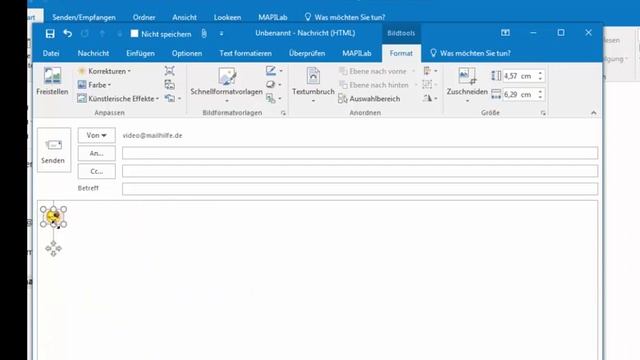The width and height of the screenshot is (640, 360).
Task: Open the Bildformatvorlagen dialog launcher
Action: click(x=283, y=113)
